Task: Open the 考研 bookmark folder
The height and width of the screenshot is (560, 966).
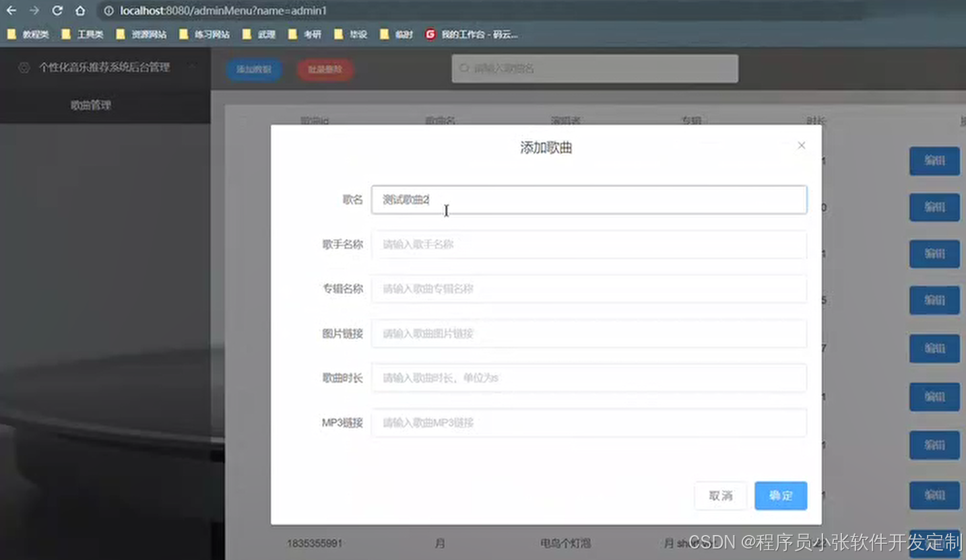Action: pos(305,34)
